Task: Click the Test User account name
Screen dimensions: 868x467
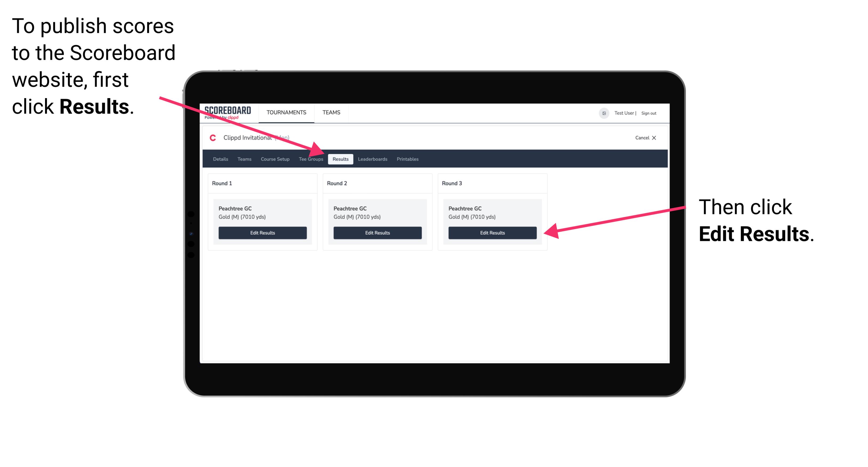Action: tap(627, 113)
